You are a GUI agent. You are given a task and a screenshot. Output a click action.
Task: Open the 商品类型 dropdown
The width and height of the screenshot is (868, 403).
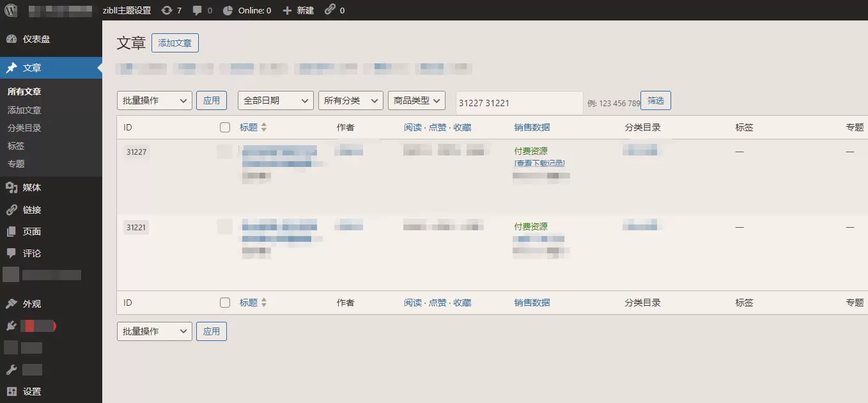tap(417, 100)
